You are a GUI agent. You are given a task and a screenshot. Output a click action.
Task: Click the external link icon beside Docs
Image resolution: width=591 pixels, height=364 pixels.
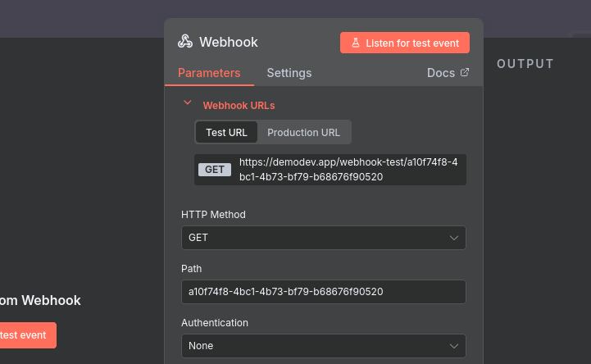(465, 72)
